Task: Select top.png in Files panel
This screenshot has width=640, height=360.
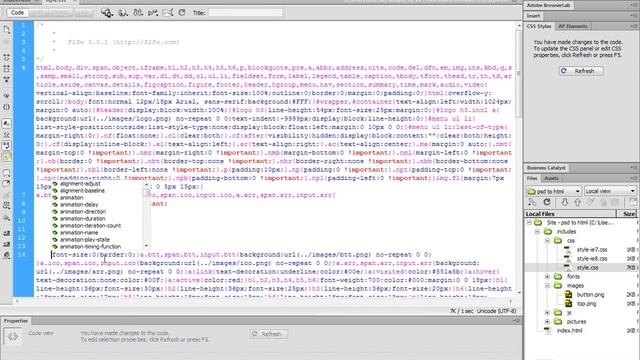Action: 587,304
